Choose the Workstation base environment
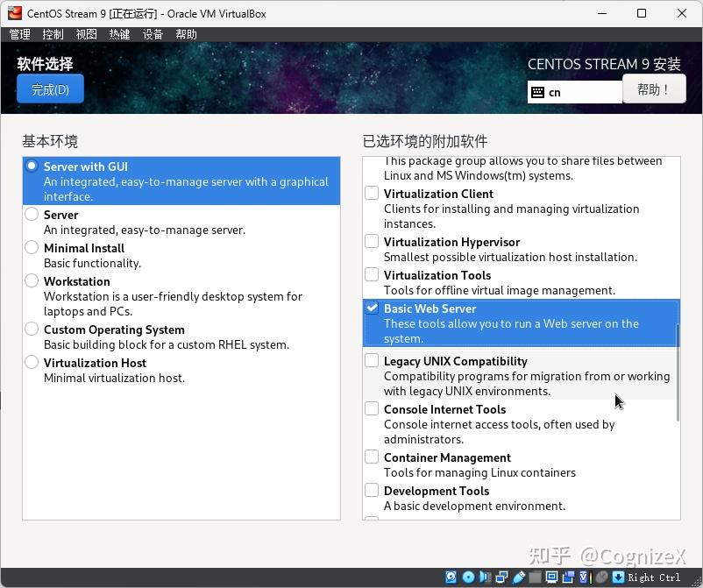 32,281
